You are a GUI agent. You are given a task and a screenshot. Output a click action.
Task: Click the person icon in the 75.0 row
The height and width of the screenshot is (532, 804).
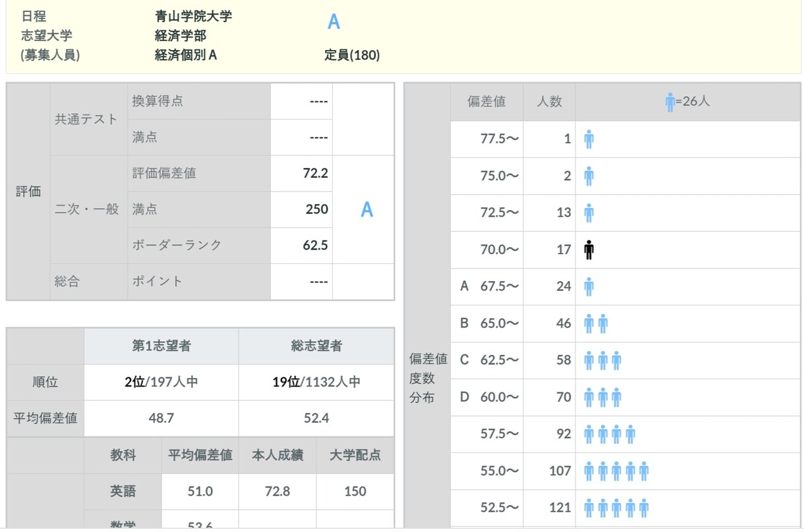coord(589,176)
